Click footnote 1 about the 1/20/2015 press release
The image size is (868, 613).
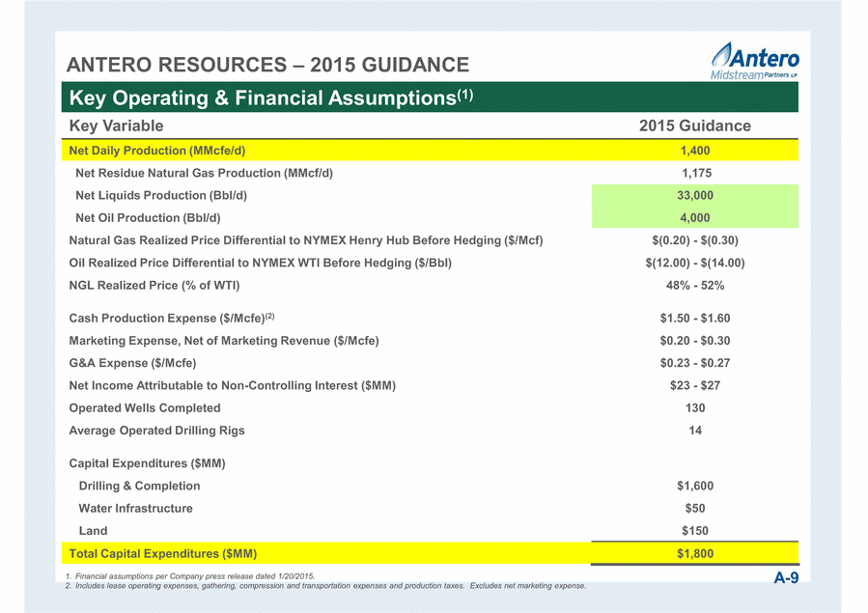pyautogui.click(x=190, y=576)
